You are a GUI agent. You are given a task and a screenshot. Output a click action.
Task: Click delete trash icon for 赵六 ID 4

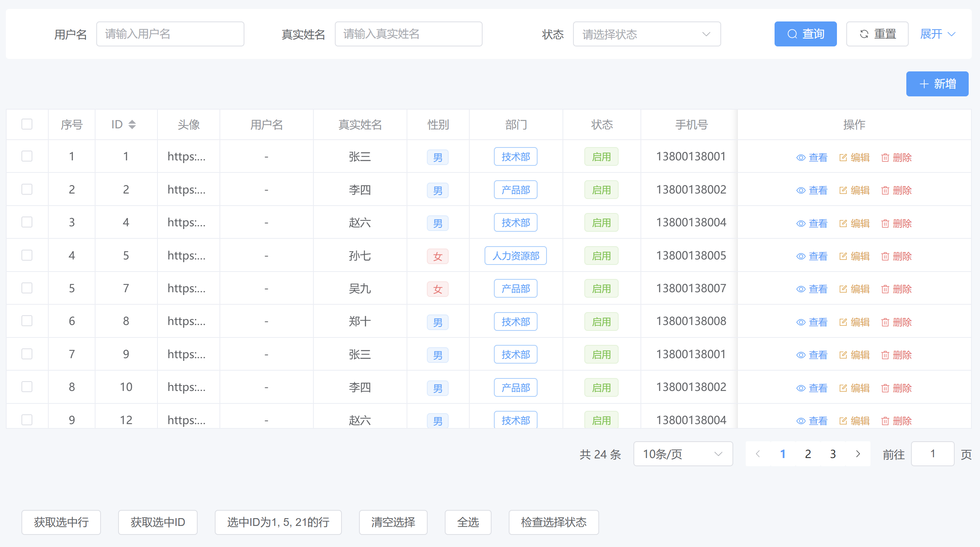click(x=885, y=224)
